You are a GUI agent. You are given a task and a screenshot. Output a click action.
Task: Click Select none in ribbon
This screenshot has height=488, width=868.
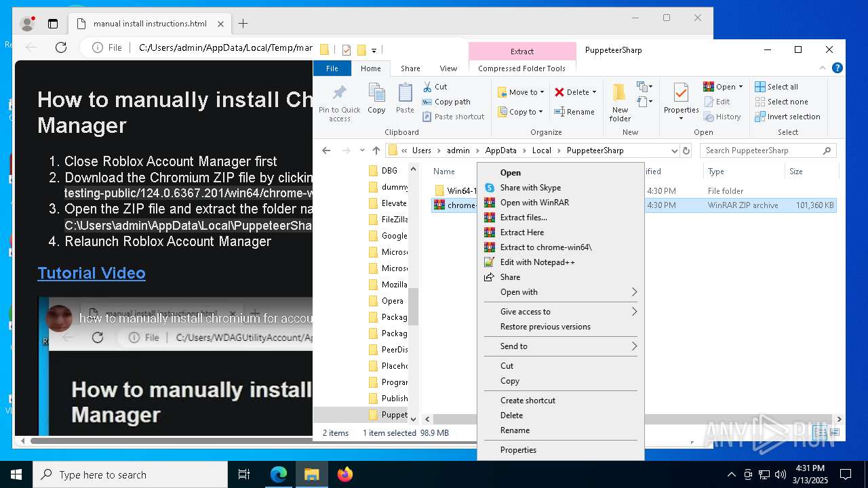(x=781, y=102)
